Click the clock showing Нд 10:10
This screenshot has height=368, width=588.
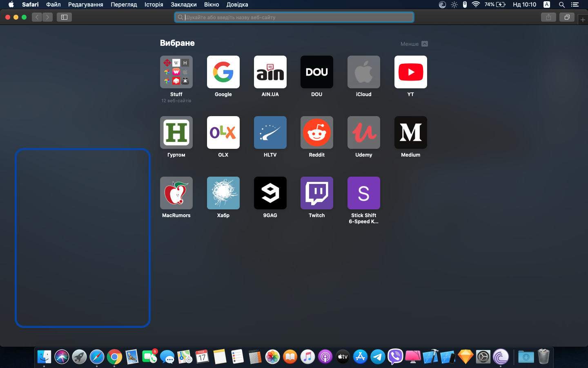524,4
